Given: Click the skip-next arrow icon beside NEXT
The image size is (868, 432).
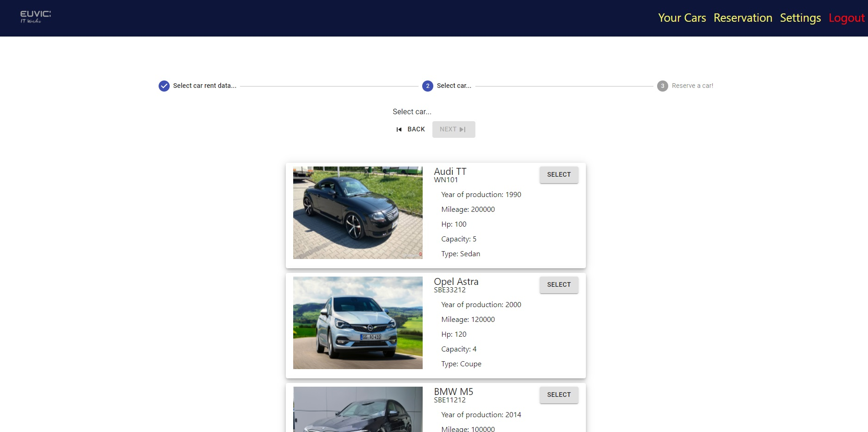Looking at the screenshot, I should (x=463, y=129).
